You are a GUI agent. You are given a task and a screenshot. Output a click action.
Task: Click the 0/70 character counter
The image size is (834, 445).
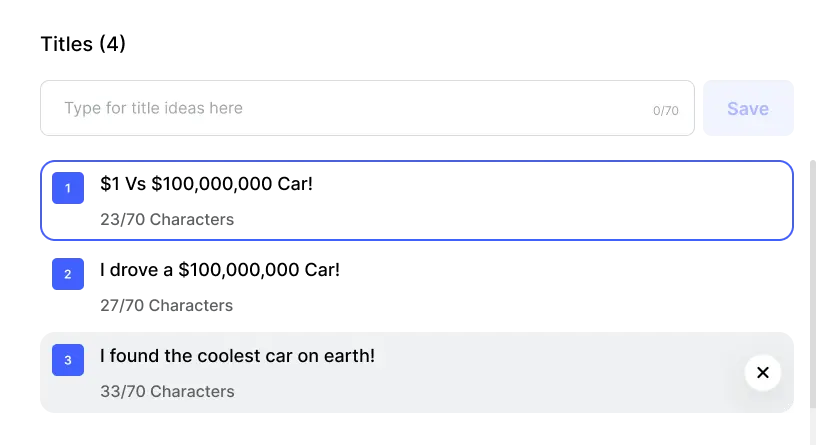coord(665,111)
